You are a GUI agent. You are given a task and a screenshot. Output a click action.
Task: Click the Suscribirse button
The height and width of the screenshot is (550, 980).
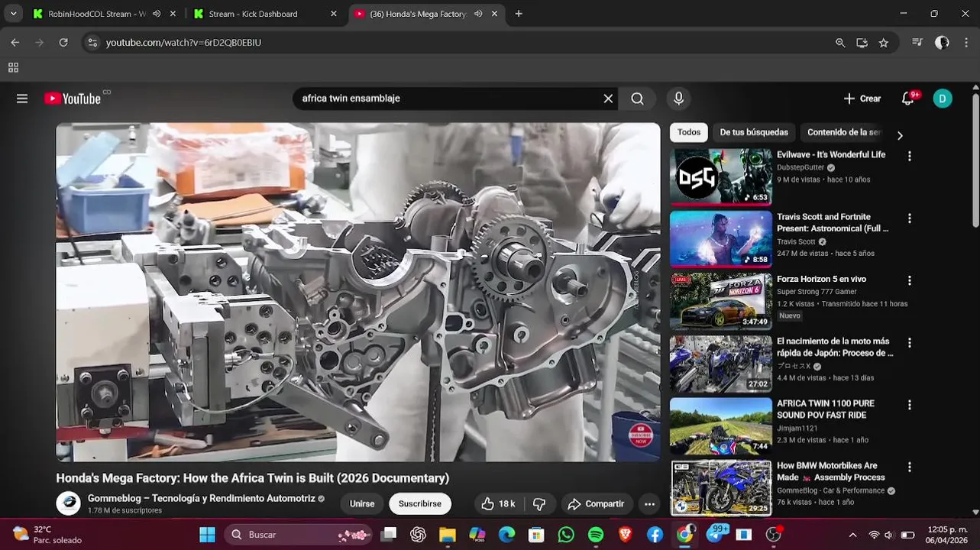click(x=420, y=504)
